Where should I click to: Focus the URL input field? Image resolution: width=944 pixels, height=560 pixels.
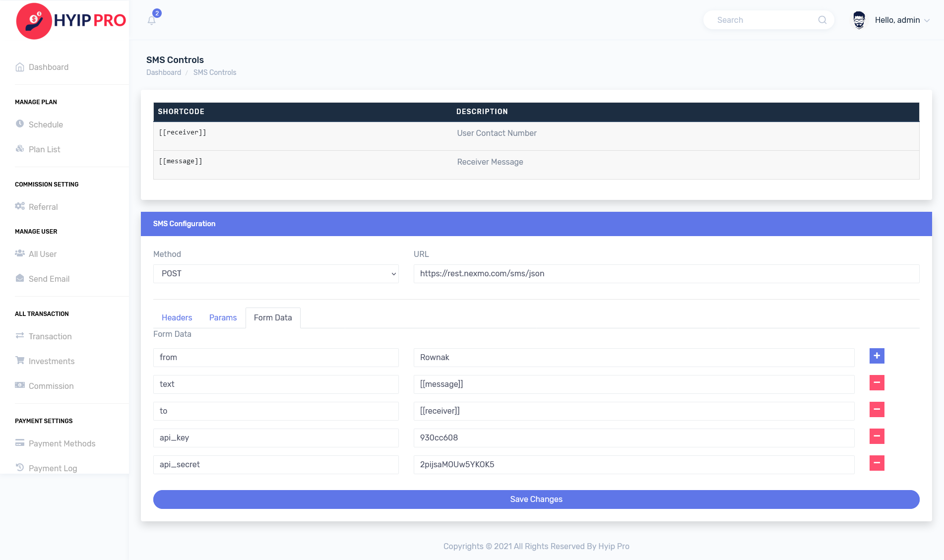(x=666, y=274)
